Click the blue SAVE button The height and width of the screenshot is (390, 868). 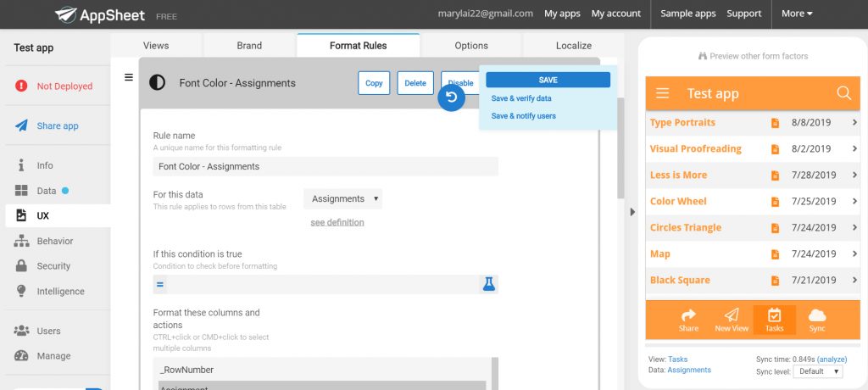(548, 80)
